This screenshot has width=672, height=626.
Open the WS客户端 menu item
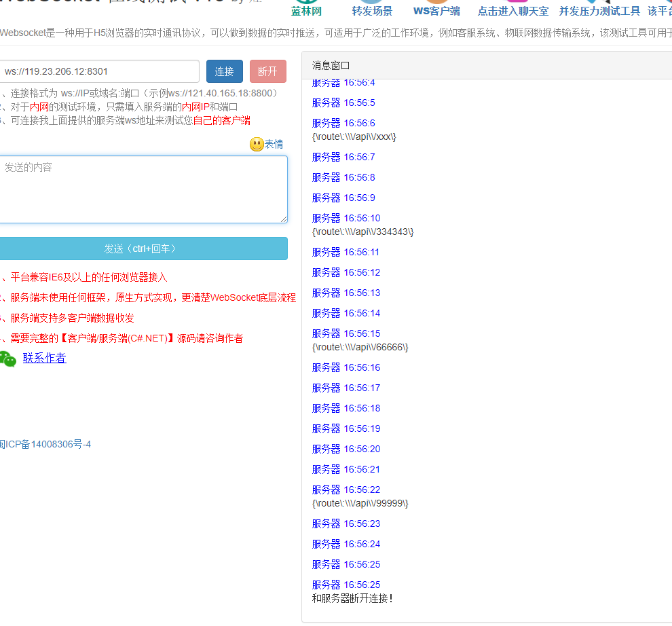coord(436,11)
